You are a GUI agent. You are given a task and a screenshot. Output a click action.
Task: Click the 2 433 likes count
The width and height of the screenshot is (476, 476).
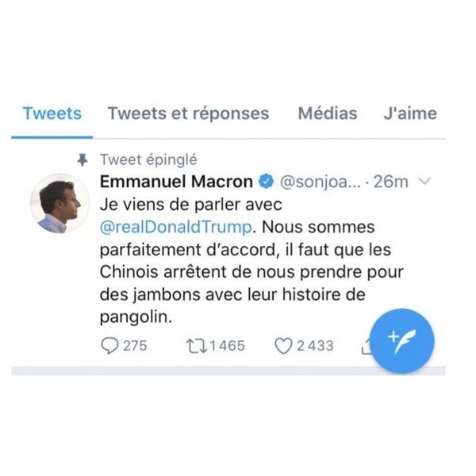(x=315, y=345)
